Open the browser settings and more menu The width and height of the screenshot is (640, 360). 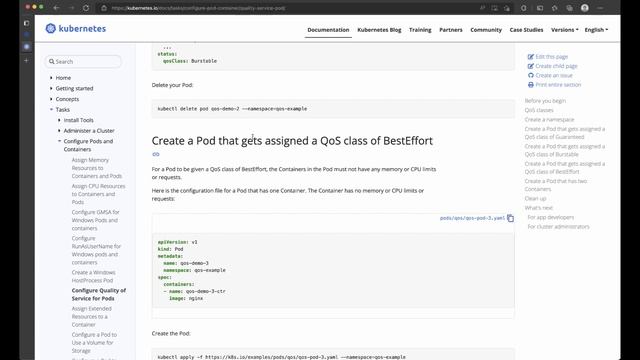[600, 8]
